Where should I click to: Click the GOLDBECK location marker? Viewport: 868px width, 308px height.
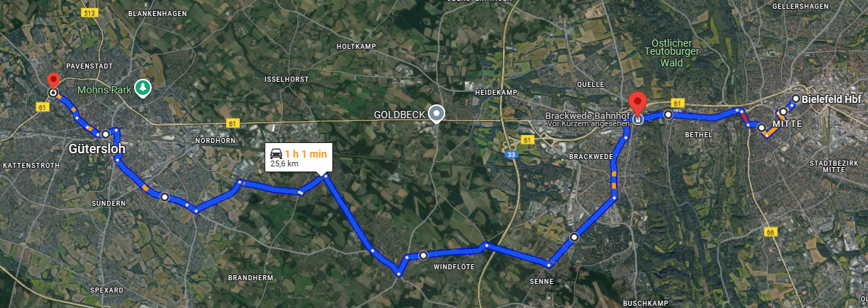click(437, 114)
